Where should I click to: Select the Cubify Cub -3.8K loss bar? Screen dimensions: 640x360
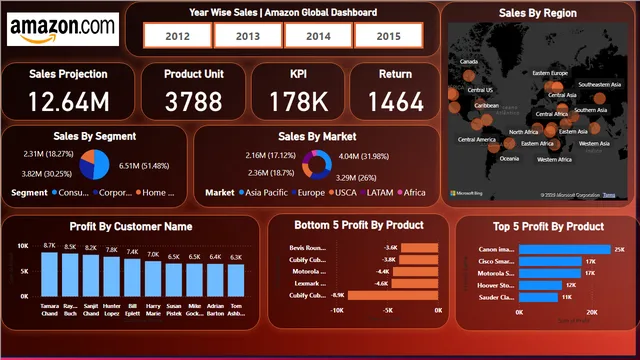(418, 260)
